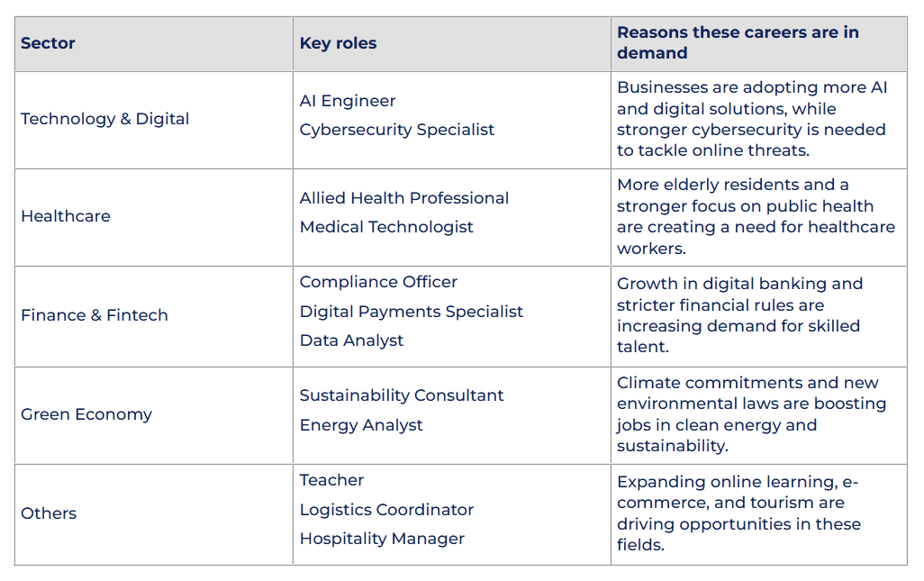Click the Compliance Officer role
This screenshot has height=581, width=924.
378,282
